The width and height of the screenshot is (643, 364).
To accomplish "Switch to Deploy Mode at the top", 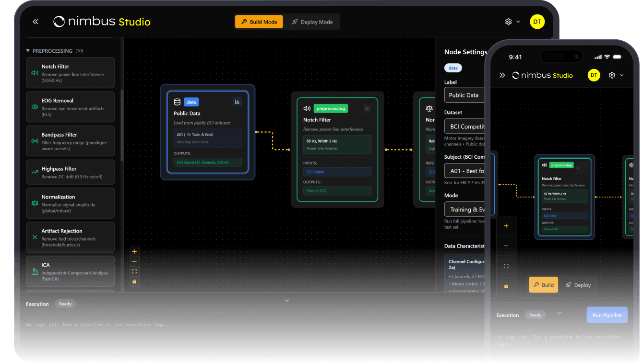I will [x=313, y=22].
